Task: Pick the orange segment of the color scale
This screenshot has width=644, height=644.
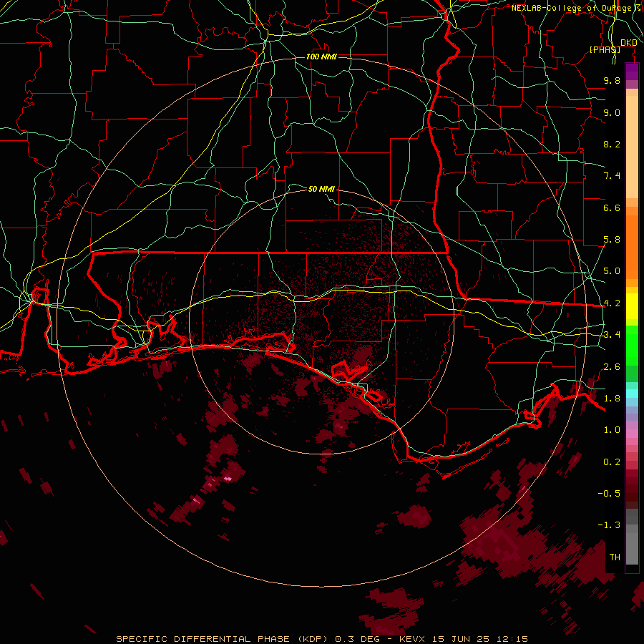Action: click(x=632, y=246)
